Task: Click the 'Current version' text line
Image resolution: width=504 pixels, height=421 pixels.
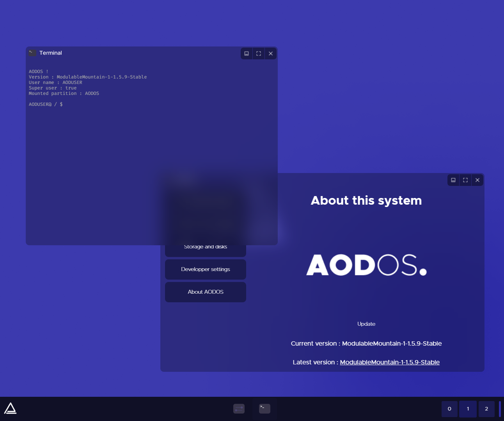Action: point(366,344)
